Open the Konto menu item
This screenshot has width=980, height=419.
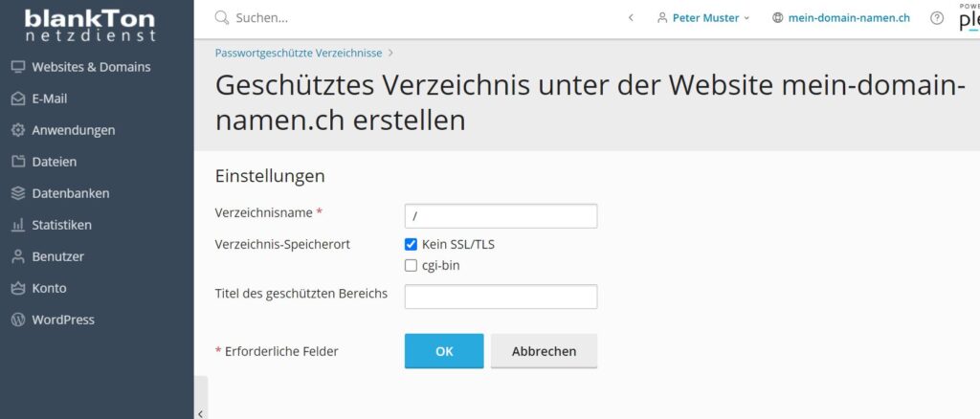pos(49,288)
